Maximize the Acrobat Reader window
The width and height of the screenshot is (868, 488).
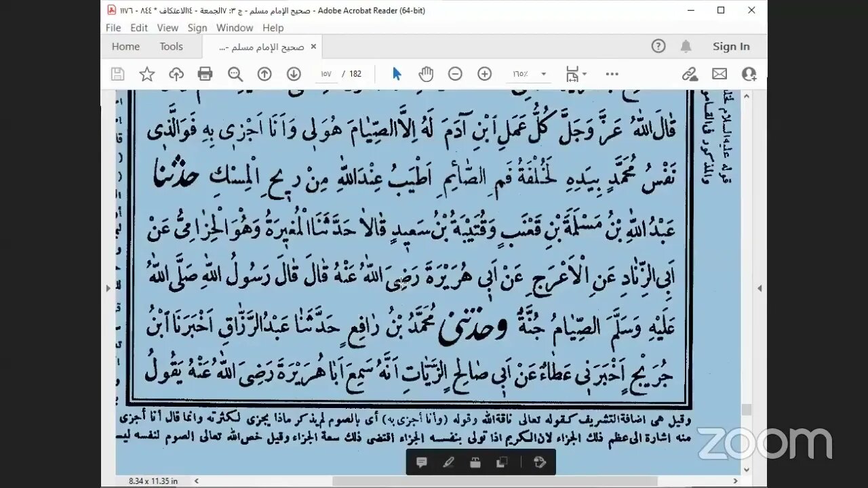click(x=721, y=10)
